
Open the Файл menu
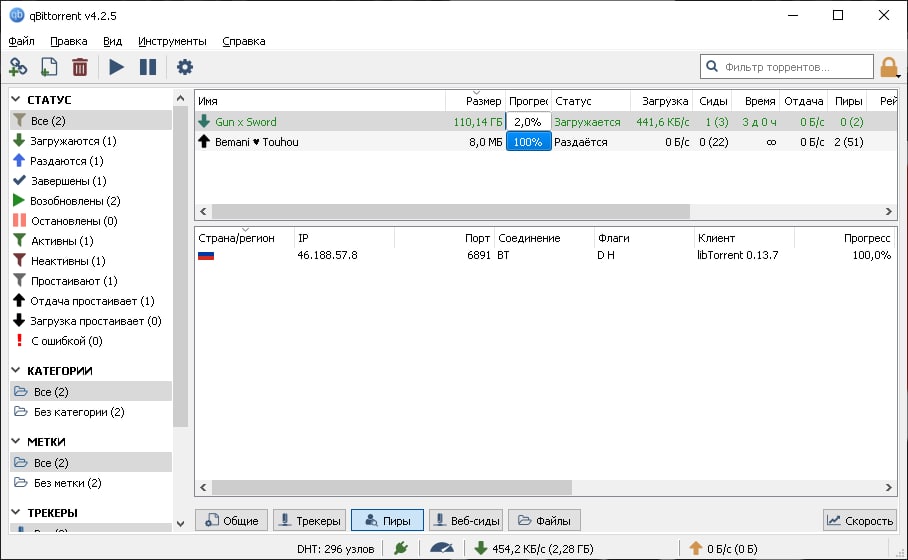coord(21,41)
